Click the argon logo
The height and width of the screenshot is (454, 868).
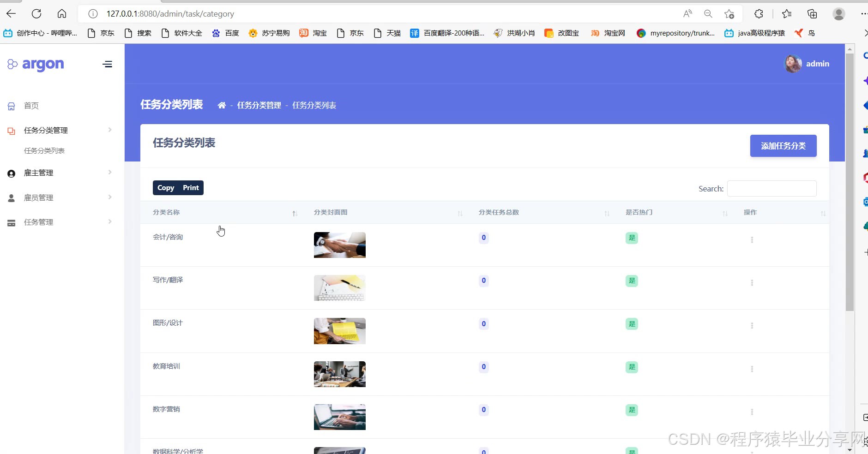pyautogui.click(x=36, y=64)
